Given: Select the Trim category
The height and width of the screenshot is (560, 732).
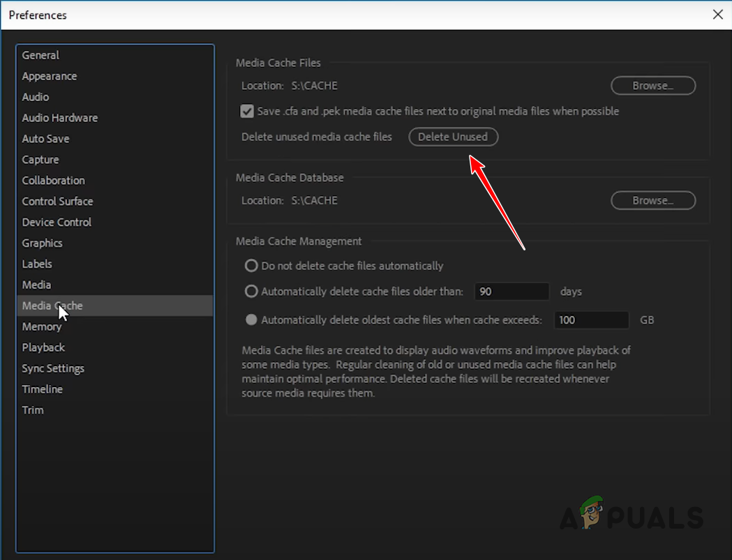Looking at the screenshot, I should tap(33, 410).
